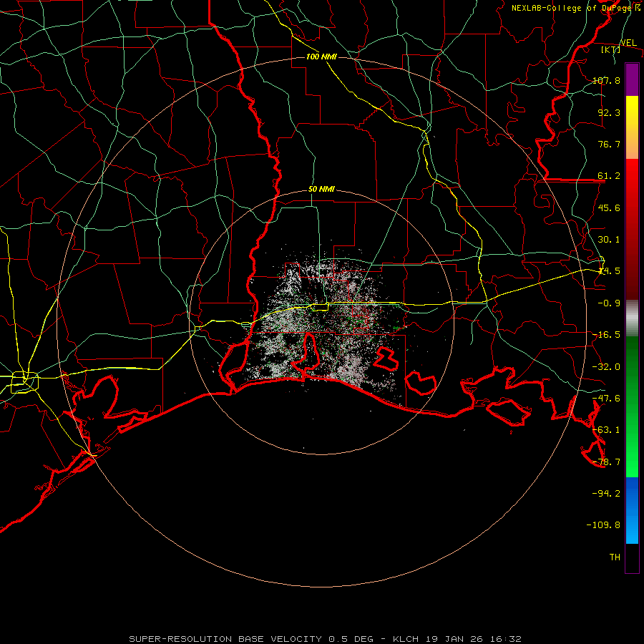Select the 30.1 scale value
Viewport: 644px width, 644px height.
tap(609, 239)
